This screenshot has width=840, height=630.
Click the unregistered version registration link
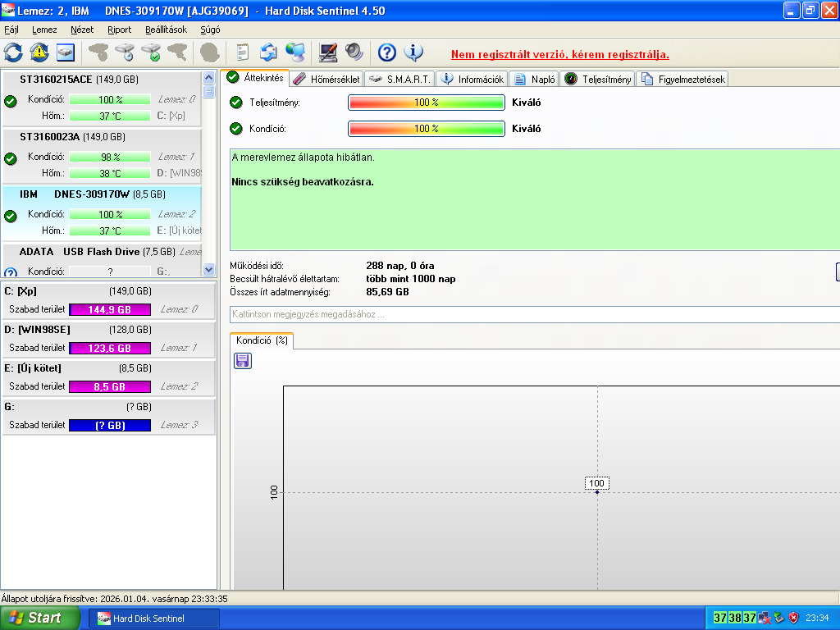tap(559, 54)
